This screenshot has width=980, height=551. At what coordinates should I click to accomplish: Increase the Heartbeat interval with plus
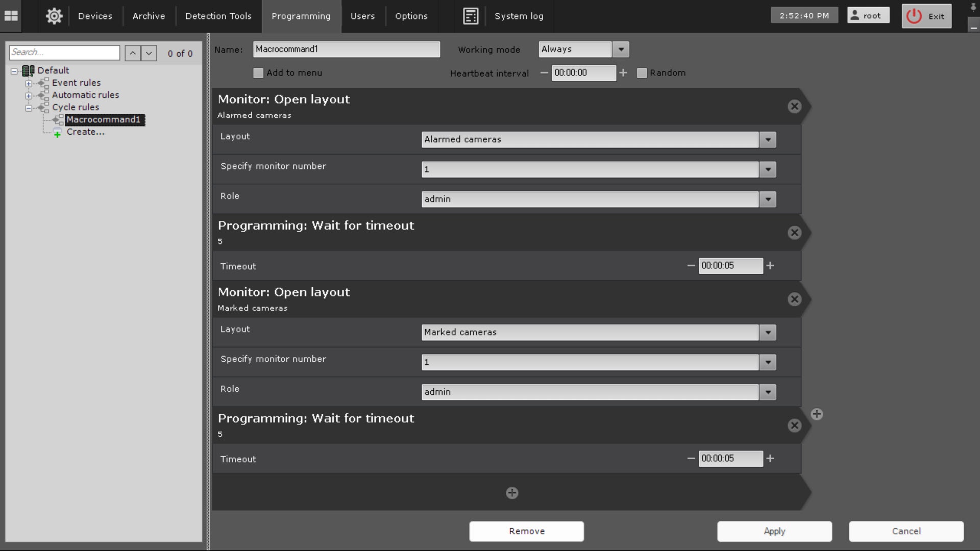(623, 73)
